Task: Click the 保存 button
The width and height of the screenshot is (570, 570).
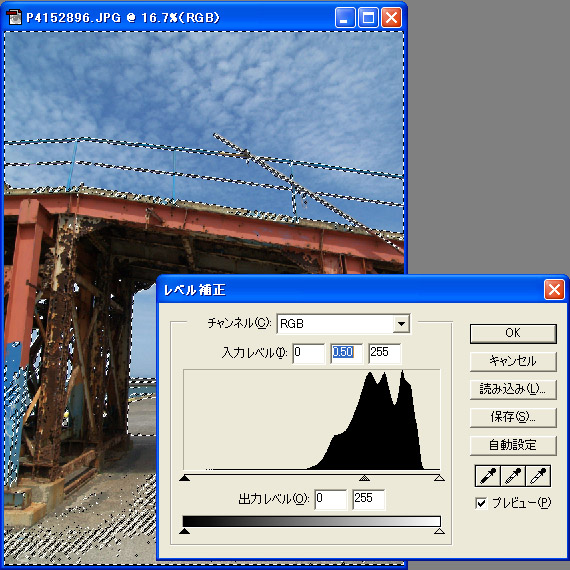Action: [513, 417]
